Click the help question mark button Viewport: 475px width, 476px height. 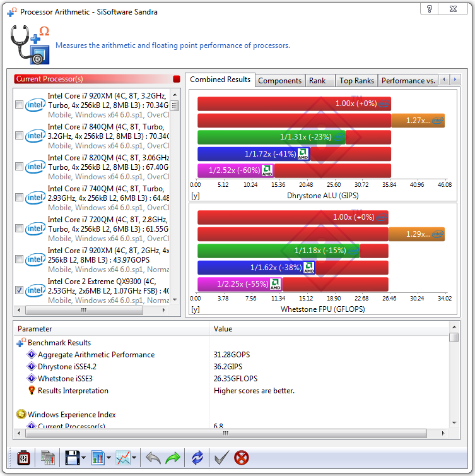(429, 9)
